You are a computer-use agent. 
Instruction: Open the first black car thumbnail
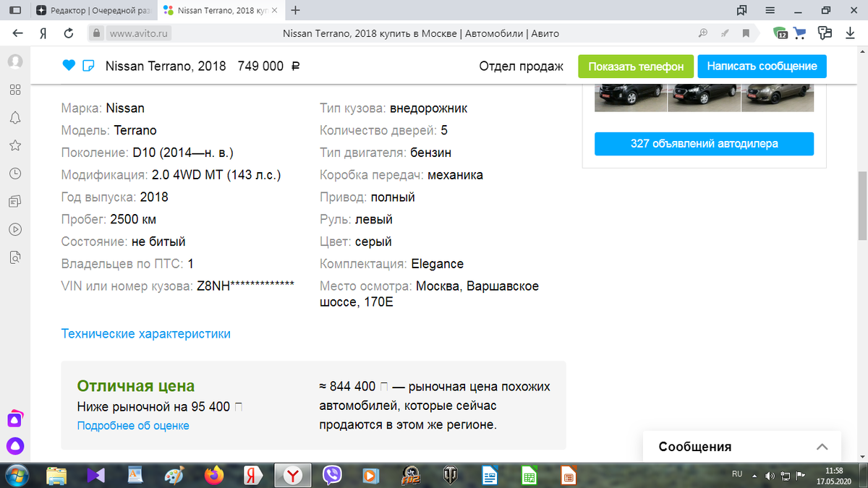tap(630, 98)
